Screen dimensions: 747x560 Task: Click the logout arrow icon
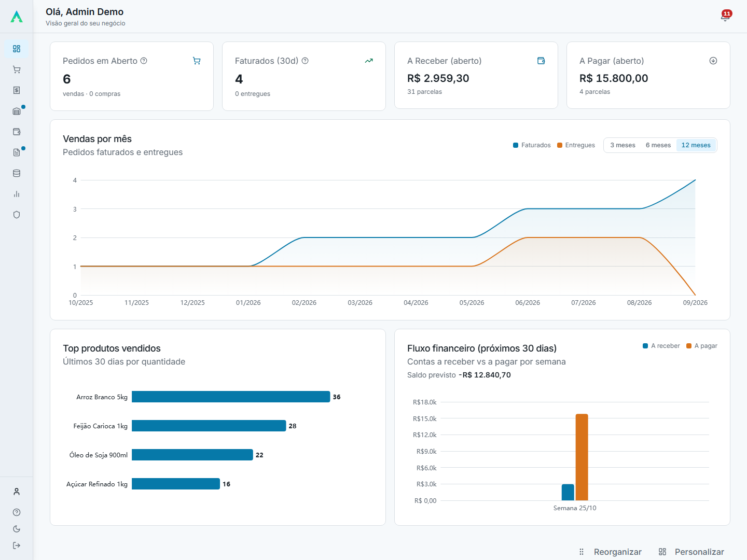coord(17,545)
